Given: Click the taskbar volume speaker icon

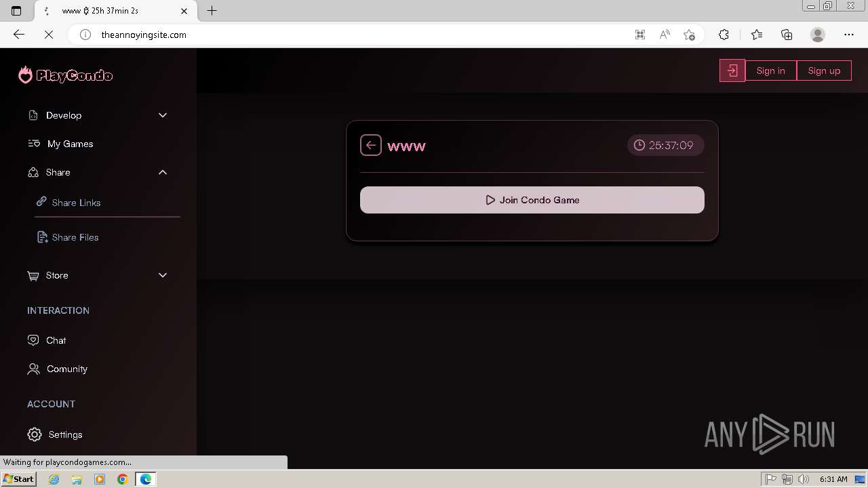Looking at the screenshot, I should coord(803,479).
